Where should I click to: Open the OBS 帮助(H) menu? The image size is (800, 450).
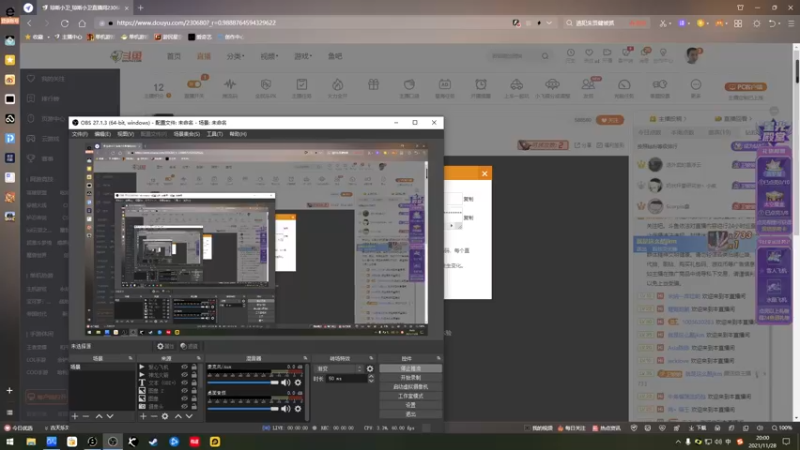238,134
